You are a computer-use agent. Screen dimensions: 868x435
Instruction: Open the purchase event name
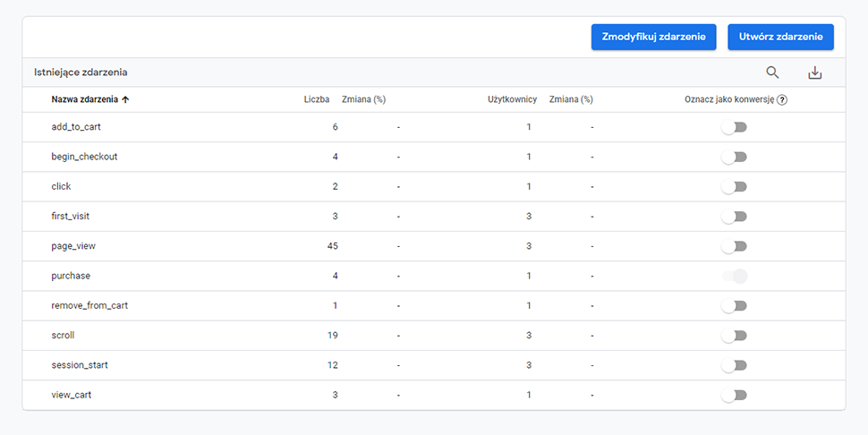click(x=71, y=276)
